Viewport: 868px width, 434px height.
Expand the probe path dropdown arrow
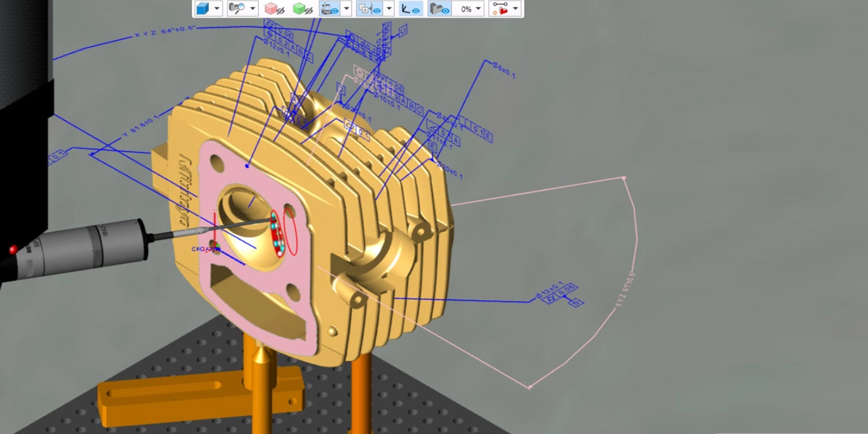point(516,9)
